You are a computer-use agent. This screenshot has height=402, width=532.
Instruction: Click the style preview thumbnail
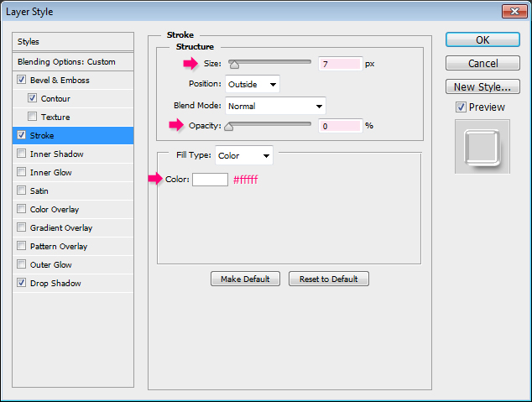[x=482, y=147]
